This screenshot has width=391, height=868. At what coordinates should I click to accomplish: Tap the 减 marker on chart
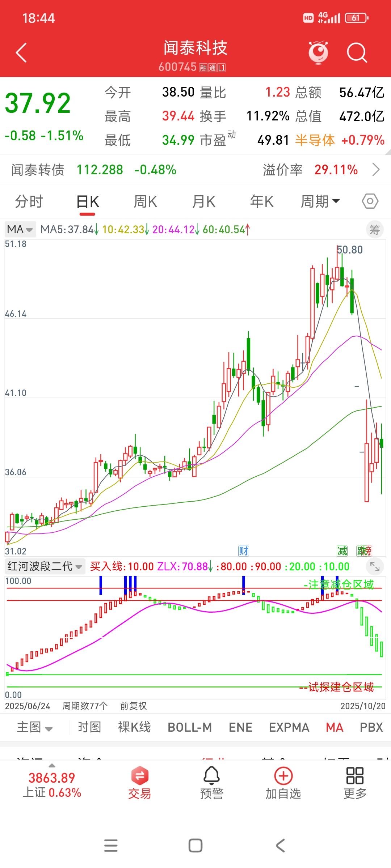pyautogui.click(x=342, y=551)
